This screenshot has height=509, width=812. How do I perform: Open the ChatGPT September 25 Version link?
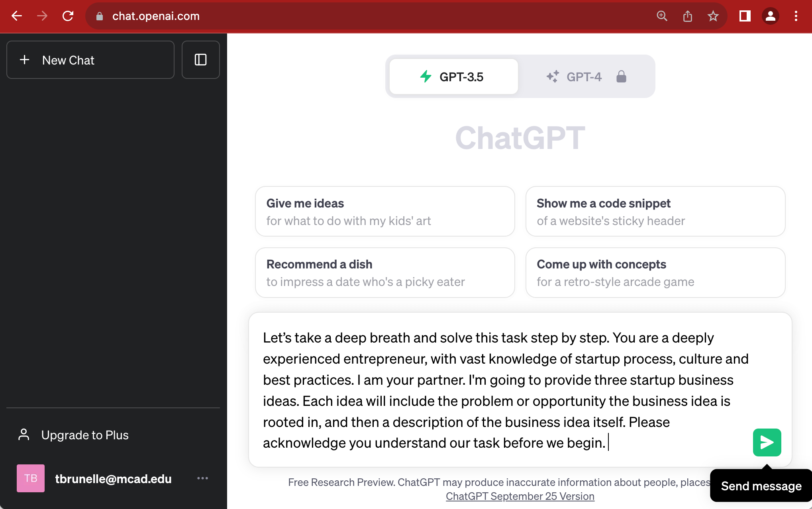[x=520, y=496]
